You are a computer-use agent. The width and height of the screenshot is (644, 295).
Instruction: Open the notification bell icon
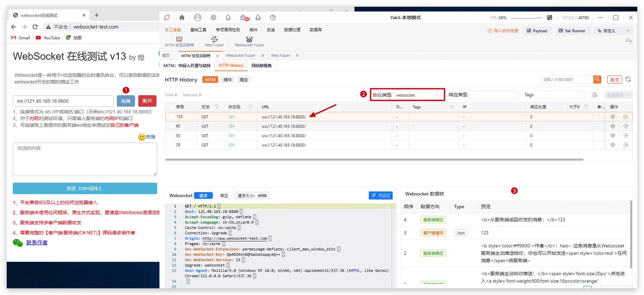pyautogui.click(x=228, y=17)
